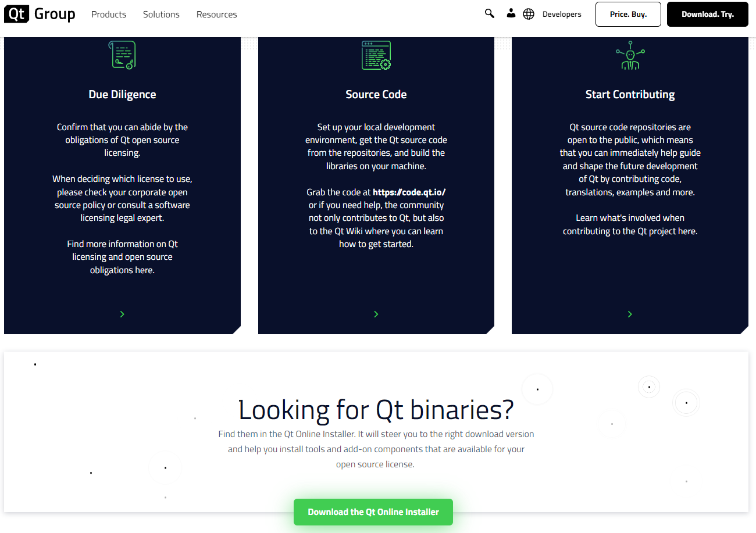756x533 pixels.
Task: Click text 'how to get started.'
Action: click(x=376, y=244)
